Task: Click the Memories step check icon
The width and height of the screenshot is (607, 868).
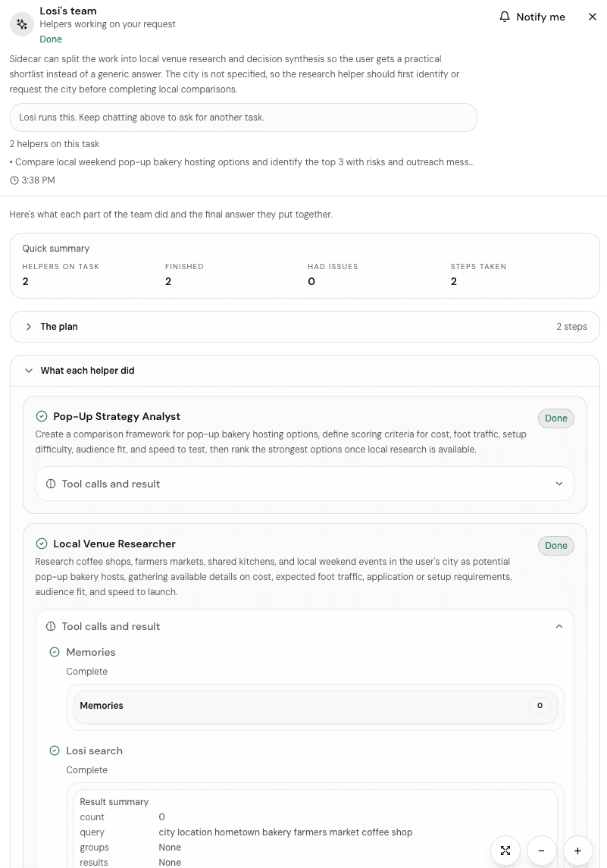Action: coord(55,652)
